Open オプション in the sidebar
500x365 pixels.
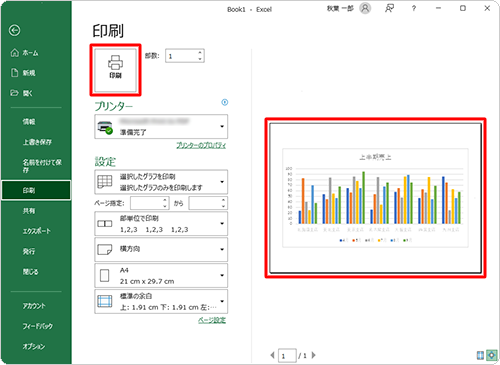click(x=36, y=346)
